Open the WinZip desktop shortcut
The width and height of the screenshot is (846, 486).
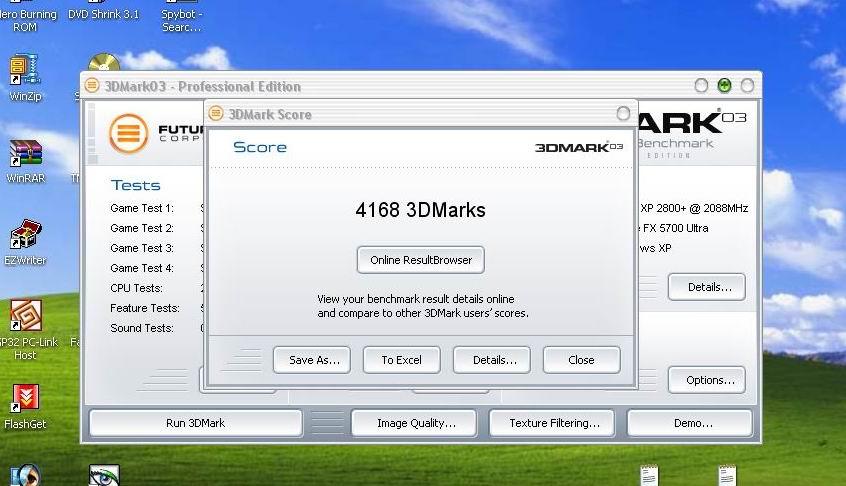coord(25,77)
